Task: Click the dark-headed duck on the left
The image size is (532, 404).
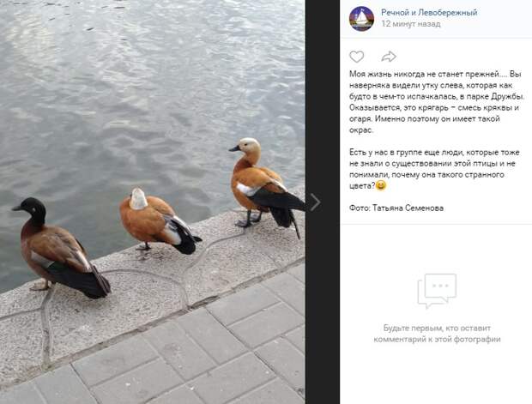Action: point(61,249)
